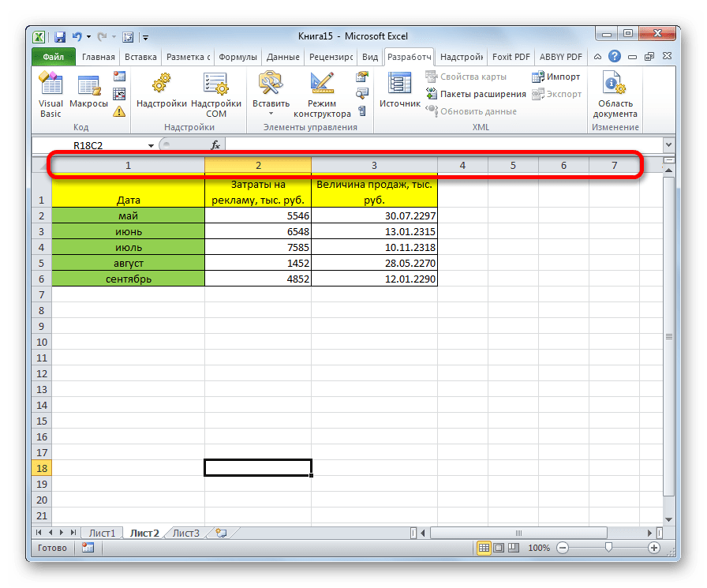Switch to Page Layout view in status bar
This screenshot has width=707, height=588.
(x=499, y=548)
